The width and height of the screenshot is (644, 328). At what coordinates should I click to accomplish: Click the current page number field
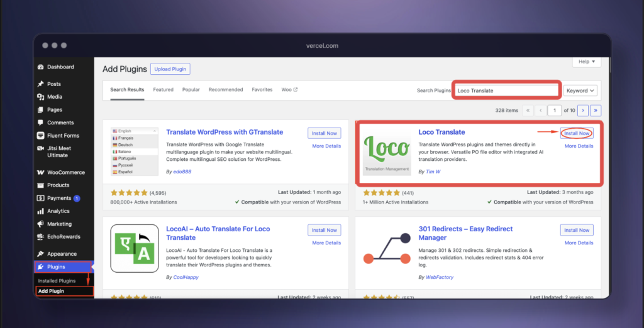tap(555, 111)
